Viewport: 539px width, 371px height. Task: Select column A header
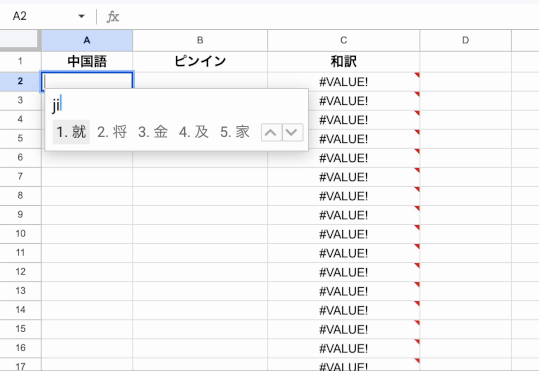87,41
